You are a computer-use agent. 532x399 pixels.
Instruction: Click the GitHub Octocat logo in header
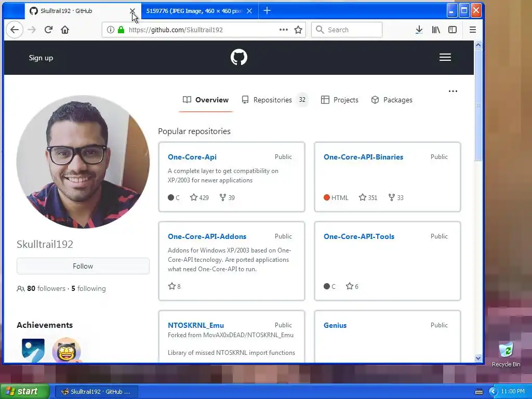(x=239, y=57)
